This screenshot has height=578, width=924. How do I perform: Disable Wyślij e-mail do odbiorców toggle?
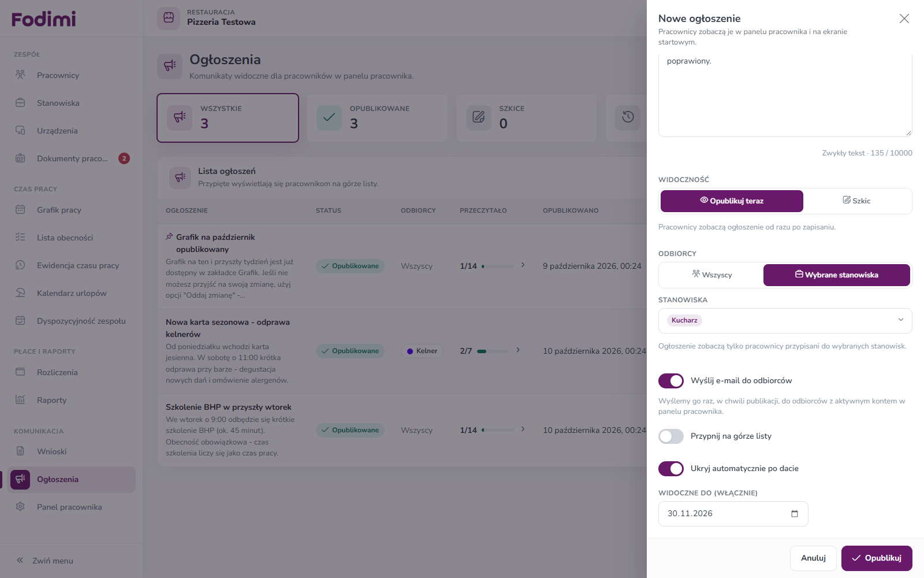[x=671, y=381]
